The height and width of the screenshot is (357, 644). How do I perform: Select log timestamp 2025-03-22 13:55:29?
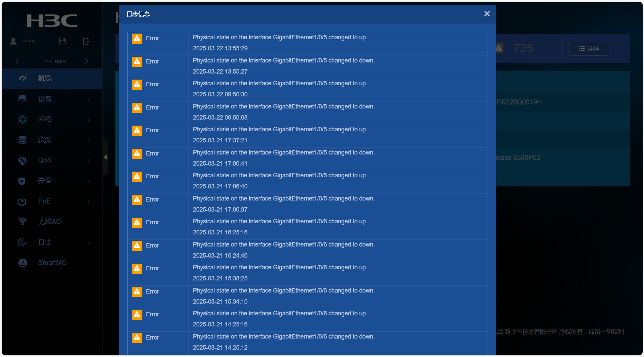220,48
